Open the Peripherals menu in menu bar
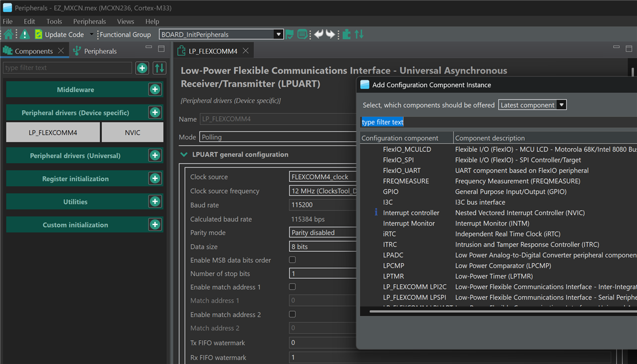 [x=89, y=22]
